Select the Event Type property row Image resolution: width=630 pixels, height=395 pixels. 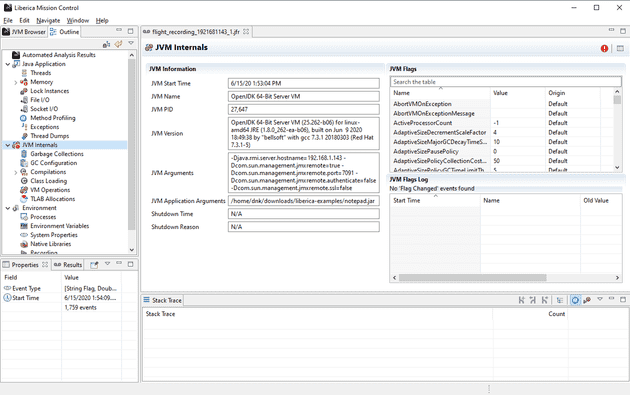(61, 289)
